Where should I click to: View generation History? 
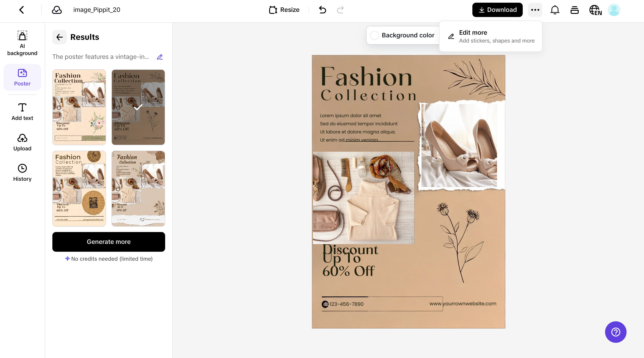22,173
